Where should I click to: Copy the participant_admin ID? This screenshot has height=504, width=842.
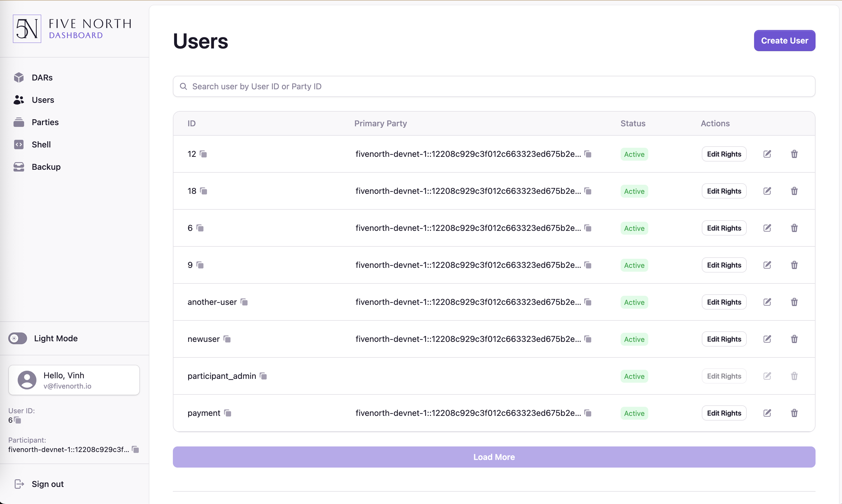point(263,376)
